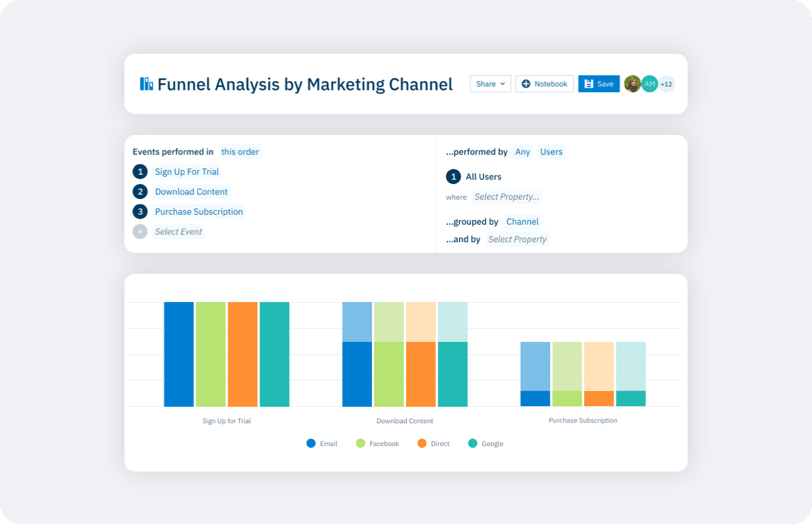Change the grouped by Channel property
Viewport: 812px width, 524px height.
coord(523,222)
